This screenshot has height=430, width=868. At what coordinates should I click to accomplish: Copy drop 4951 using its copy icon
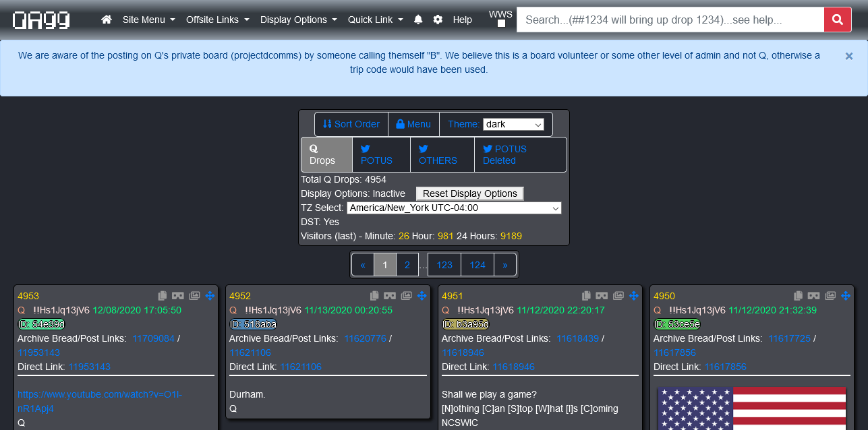tap(586, 296)
